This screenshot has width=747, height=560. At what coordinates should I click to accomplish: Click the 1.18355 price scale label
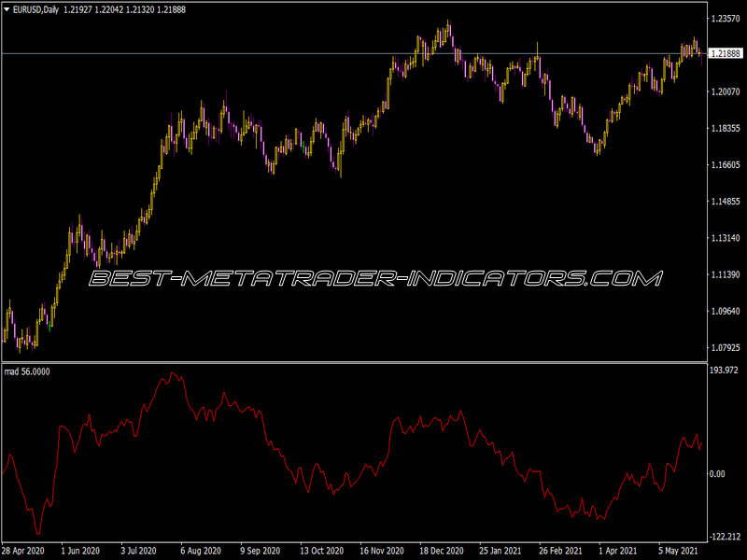[726, 128]
